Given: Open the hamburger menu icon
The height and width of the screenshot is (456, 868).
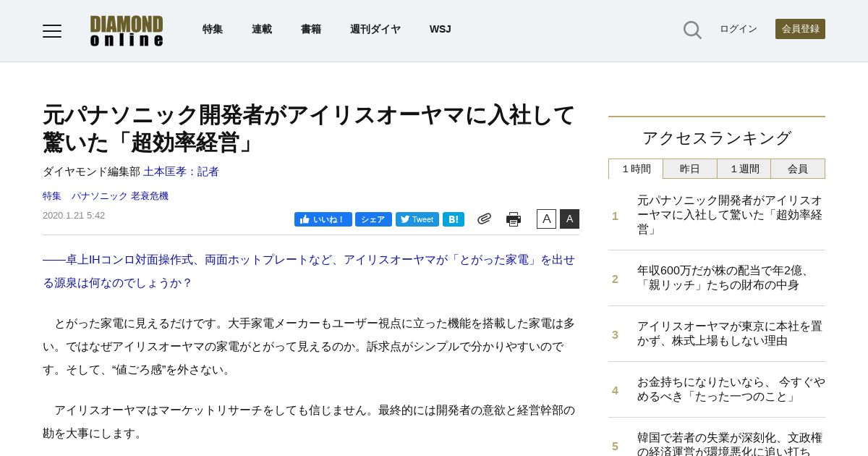Looking at the screenshot, I should coord(52,30).
